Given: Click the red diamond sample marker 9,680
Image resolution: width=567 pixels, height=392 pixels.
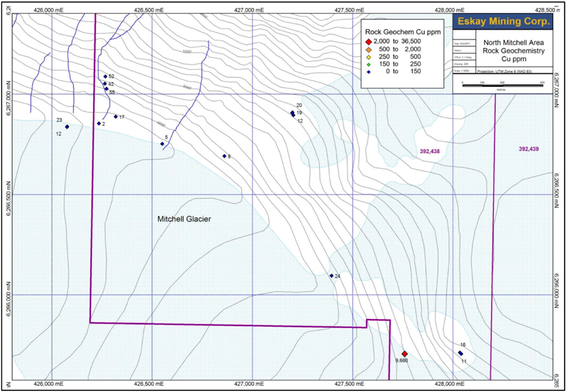Looking at the screenshot, I should coord(404,354).
